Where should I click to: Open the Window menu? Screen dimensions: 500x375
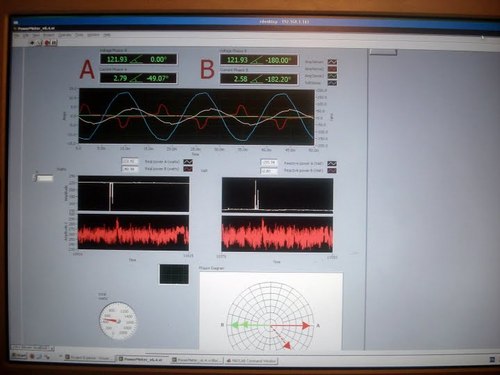click(93, 35)
